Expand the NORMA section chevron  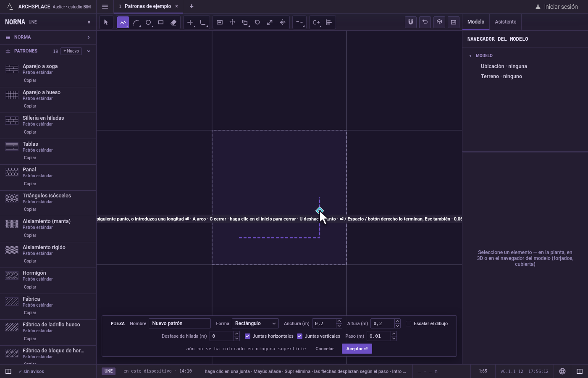click(89, 37)
